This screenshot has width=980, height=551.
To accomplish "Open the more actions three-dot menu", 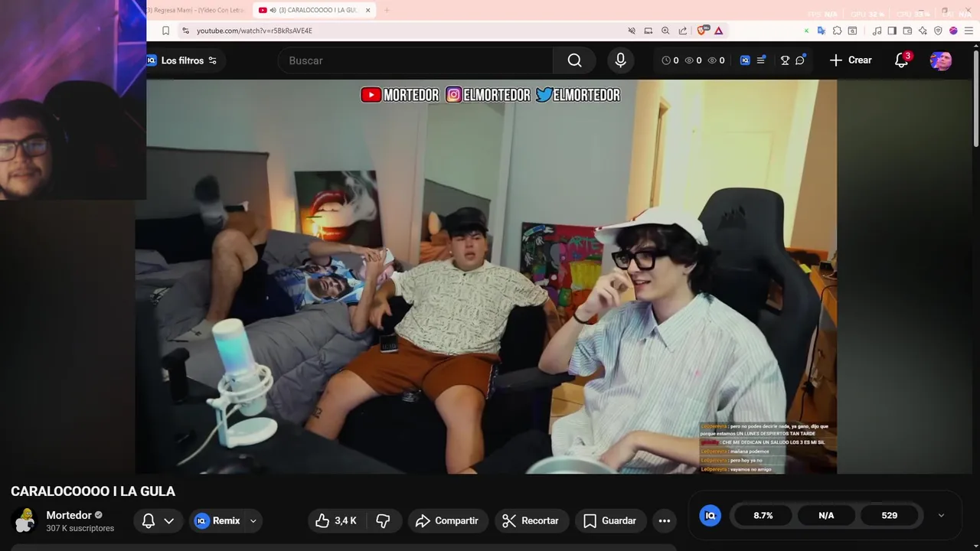I will tap(665, 520).
